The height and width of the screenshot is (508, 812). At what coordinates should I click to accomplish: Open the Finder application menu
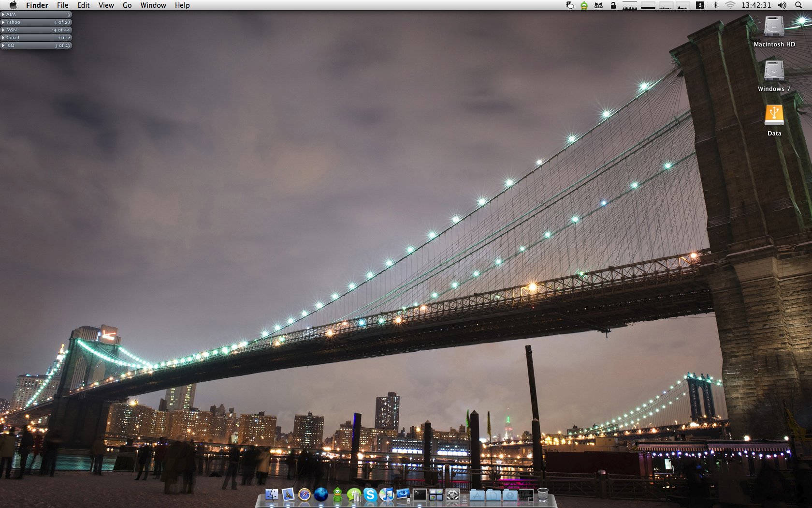point(37,5)
